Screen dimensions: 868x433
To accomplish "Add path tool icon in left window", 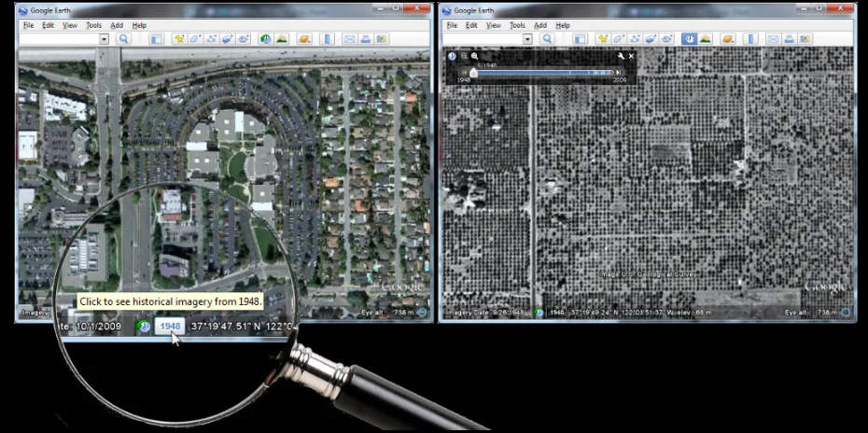I will click(211, 39).
